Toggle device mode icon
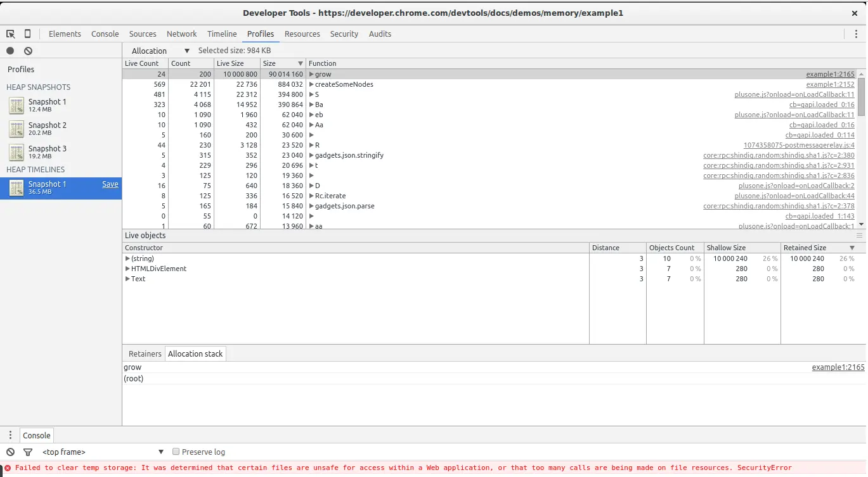Screen dimensions: 868x477 (27, 34)
